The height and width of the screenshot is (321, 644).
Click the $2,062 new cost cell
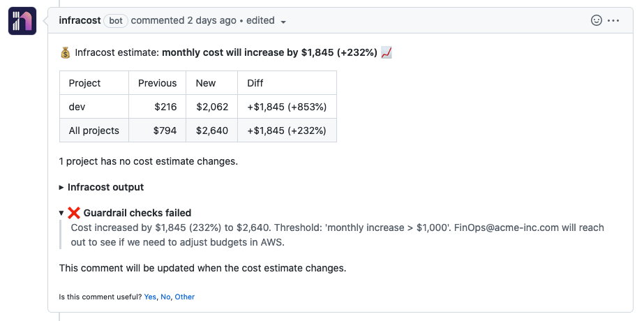pos(212,107)
